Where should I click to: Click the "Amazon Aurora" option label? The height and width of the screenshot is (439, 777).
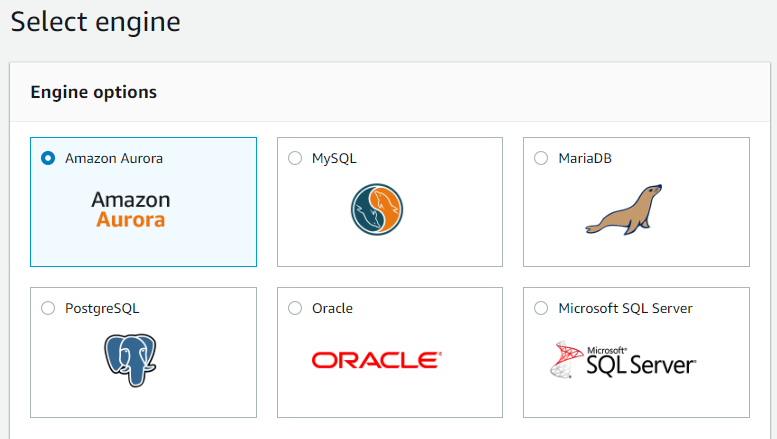[114, 158]
